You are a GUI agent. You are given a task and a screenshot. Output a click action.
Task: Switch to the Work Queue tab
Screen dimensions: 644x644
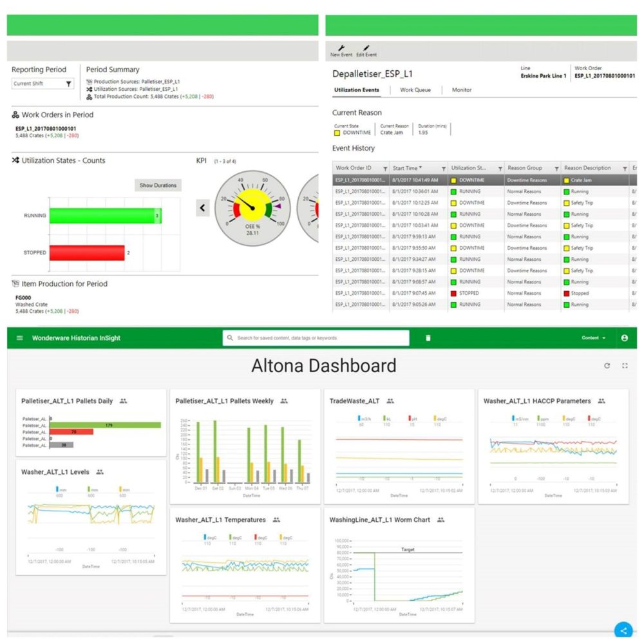[415, 90]
